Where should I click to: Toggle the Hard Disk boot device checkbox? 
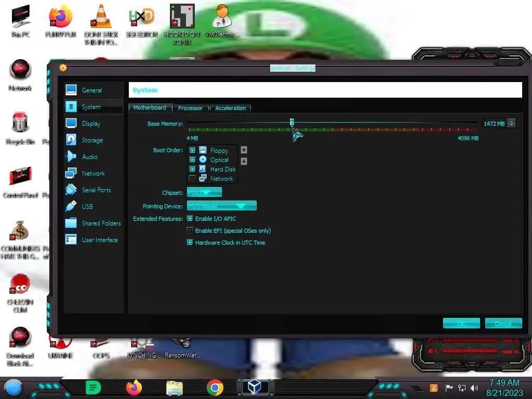[x=192, y=169]
